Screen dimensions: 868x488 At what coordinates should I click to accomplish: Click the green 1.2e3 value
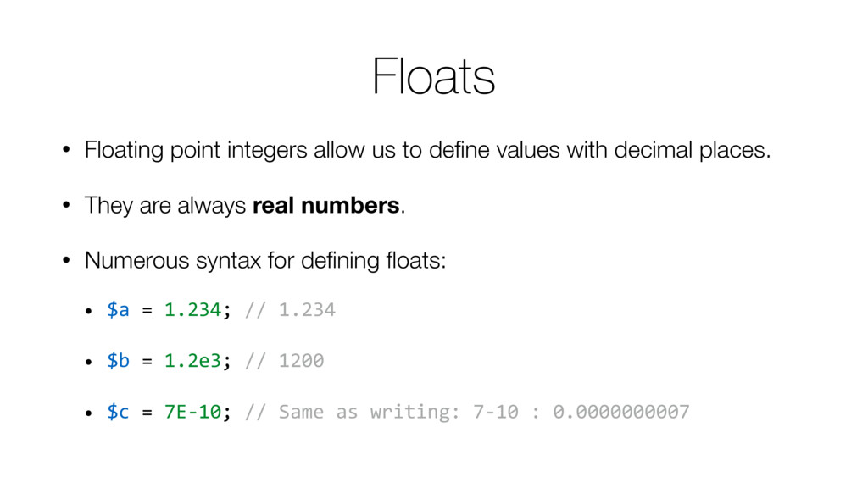(x=192, y=360)
